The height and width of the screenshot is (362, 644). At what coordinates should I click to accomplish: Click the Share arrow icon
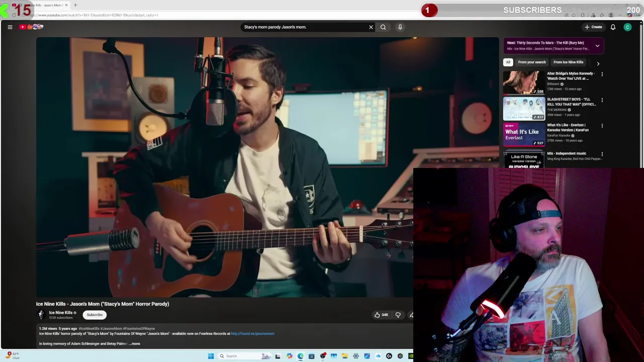(x=411, y=315)
